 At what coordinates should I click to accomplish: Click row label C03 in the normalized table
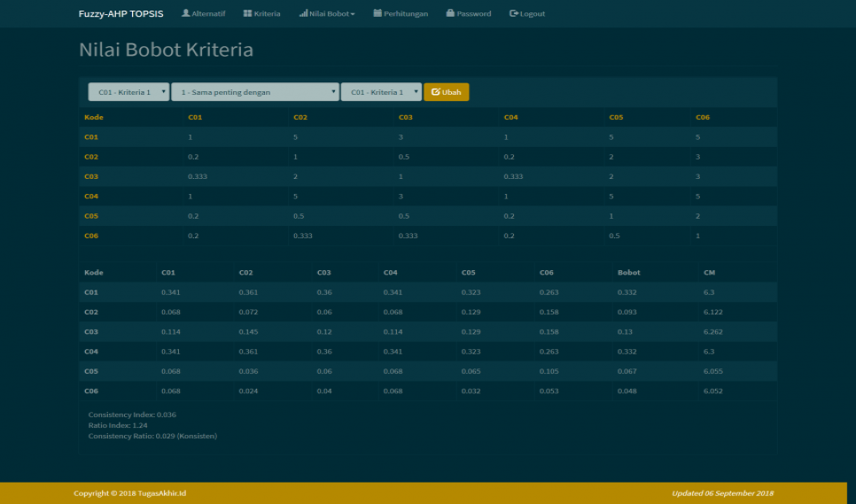tap(91, 331)
